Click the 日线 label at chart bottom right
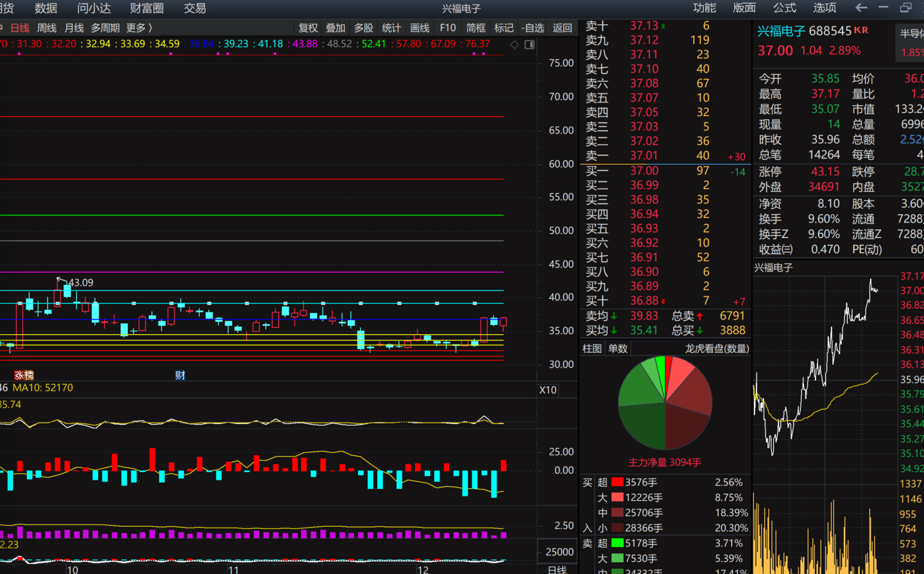The width and height of the screenshot is (924, 574). coord(557,570)
